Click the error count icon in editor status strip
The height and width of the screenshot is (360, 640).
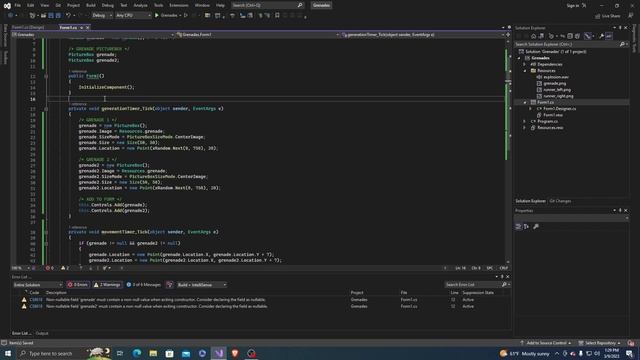coord(48,268)
